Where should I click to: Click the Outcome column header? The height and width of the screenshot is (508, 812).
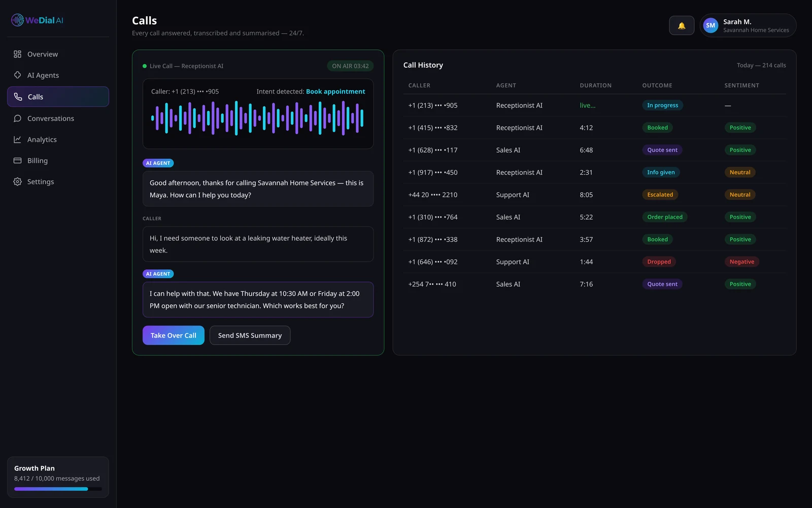pyautogui.click(x=657, y=85)
